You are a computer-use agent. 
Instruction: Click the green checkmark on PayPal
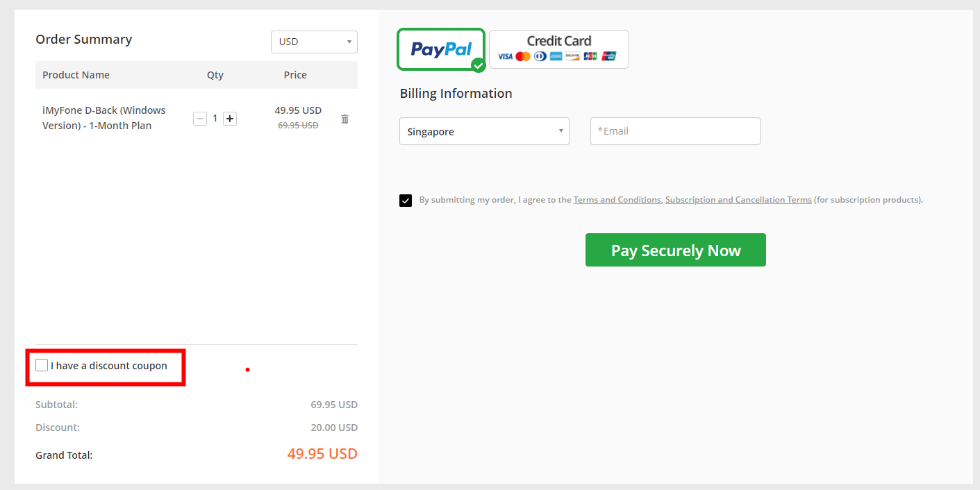[x=478, y=65]
